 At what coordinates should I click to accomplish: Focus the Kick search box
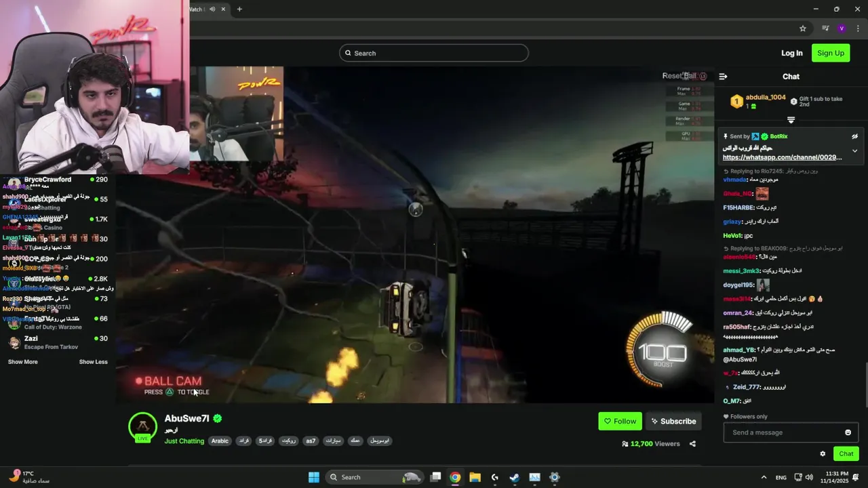pos(434,53)
